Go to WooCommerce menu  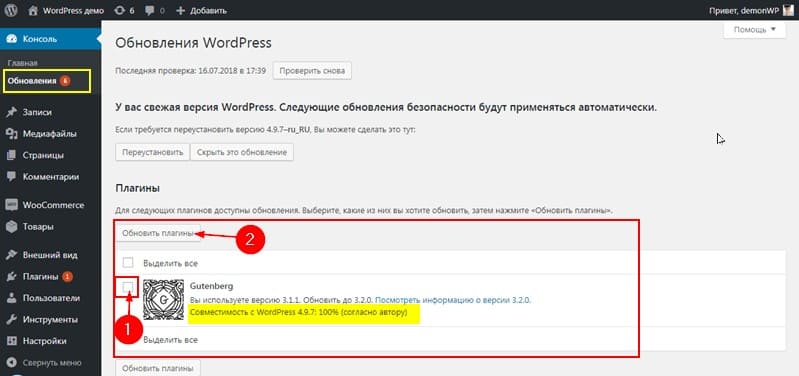53,205
